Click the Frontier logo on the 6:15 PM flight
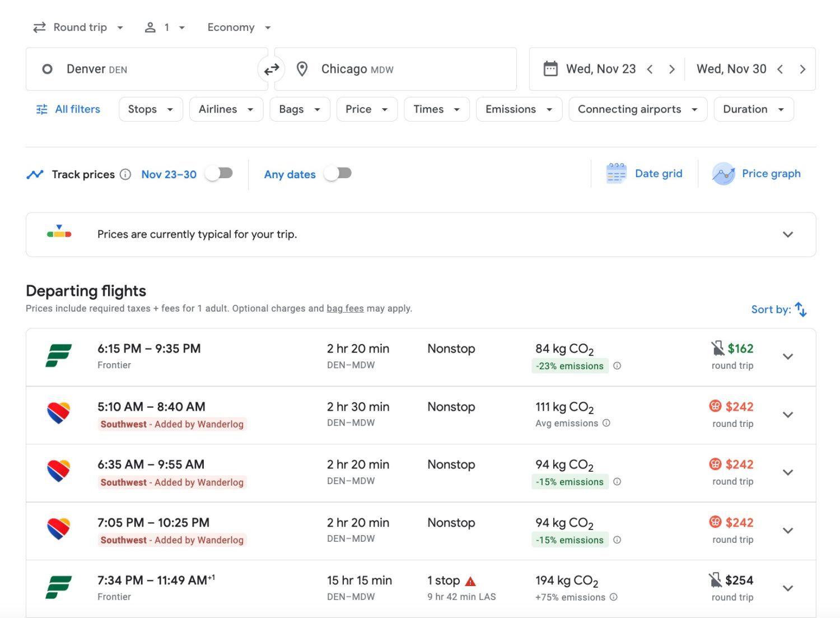 click(x=58, y=356)
